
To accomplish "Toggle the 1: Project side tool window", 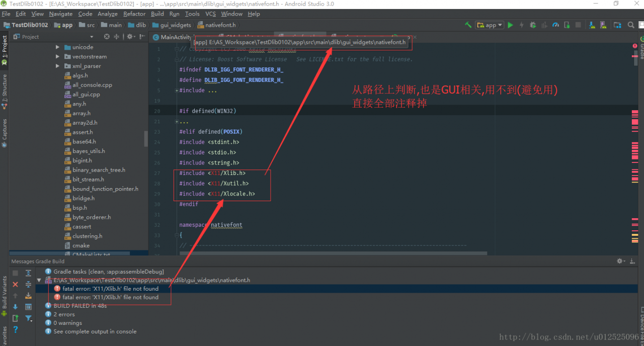I will click(5, 51).
